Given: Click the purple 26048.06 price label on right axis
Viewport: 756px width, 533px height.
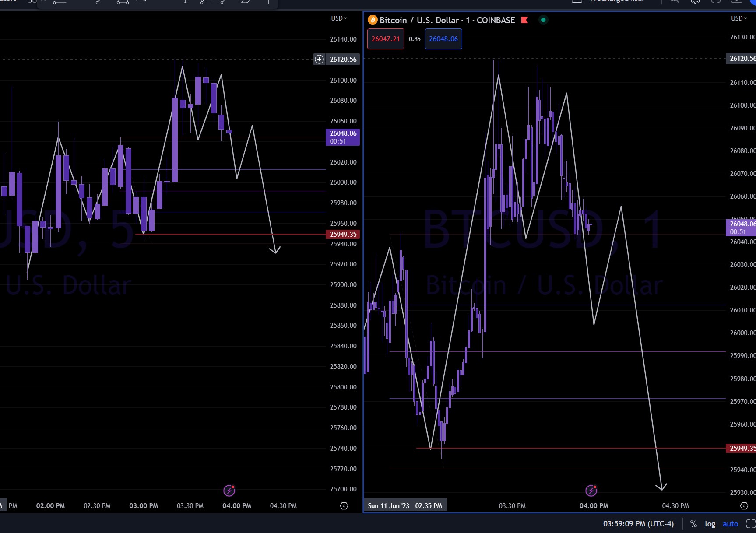Looking at the screenshot, I should (x=741, y=228).
